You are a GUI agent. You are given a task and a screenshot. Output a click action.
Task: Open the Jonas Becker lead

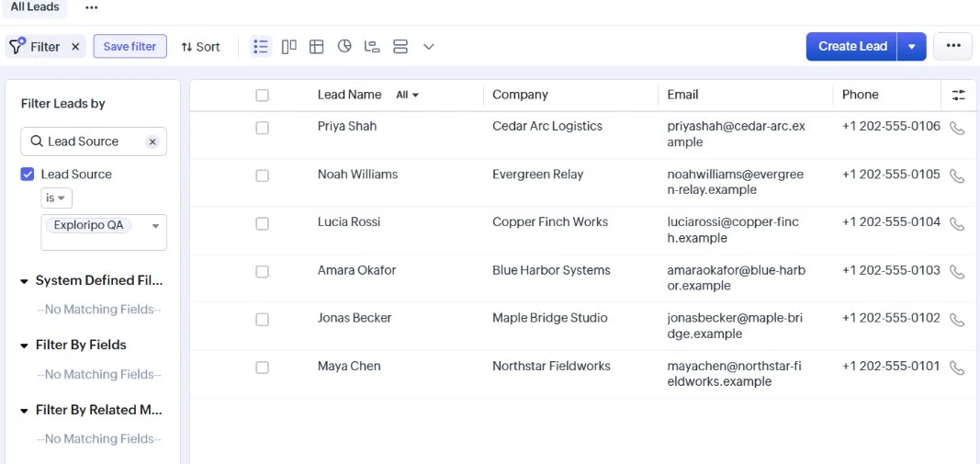coord(355,318)
